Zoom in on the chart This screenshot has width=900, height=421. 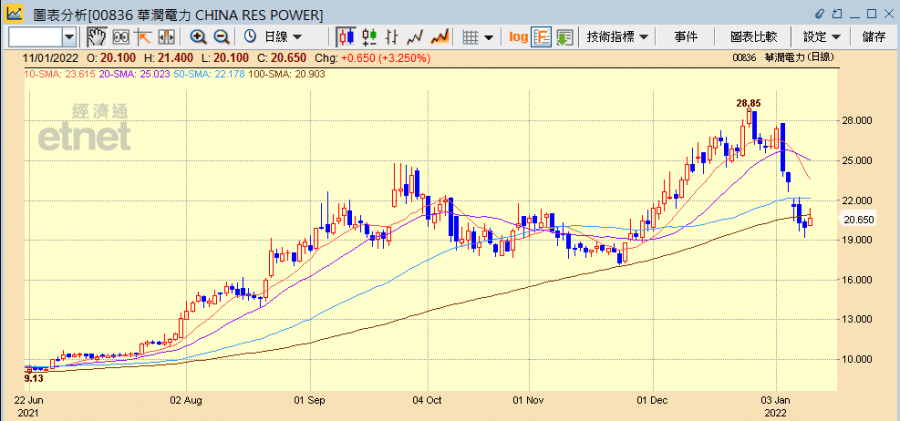pos(198,37)
